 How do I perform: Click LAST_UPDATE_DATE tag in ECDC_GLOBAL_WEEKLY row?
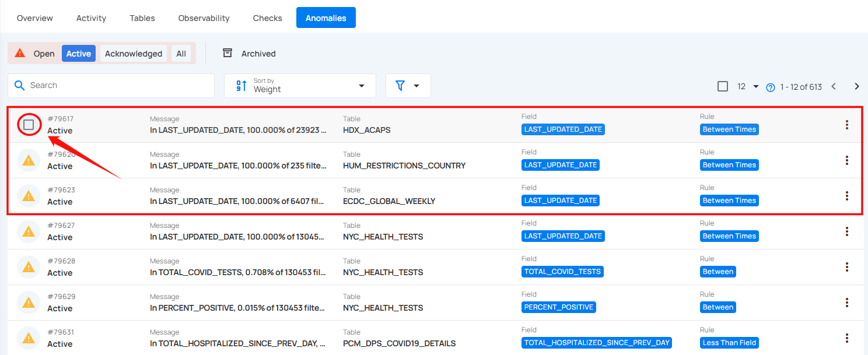click(x=561, y=201)
